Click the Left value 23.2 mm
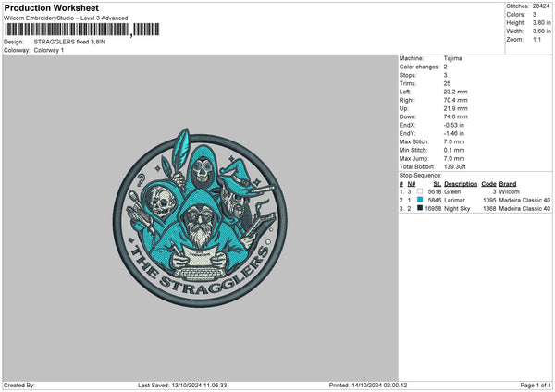 click(x=455, y=92)
